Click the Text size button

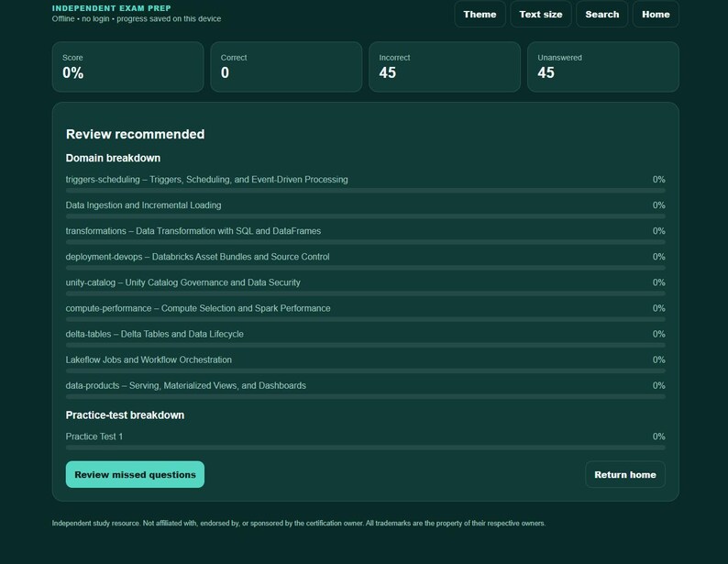pyautogui.click(x=541, y=14)
